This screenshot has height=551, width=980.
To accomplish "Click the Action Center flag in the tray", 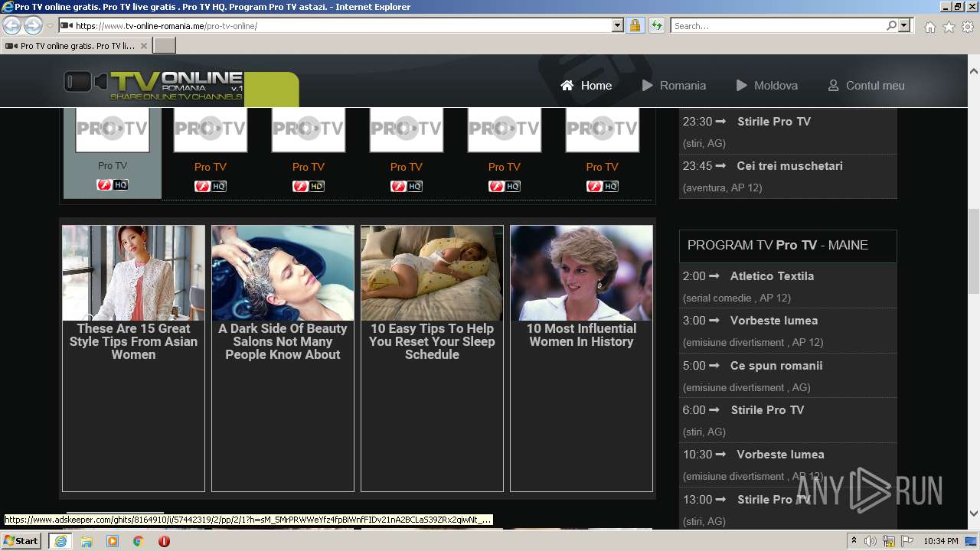I will point(907,541).
